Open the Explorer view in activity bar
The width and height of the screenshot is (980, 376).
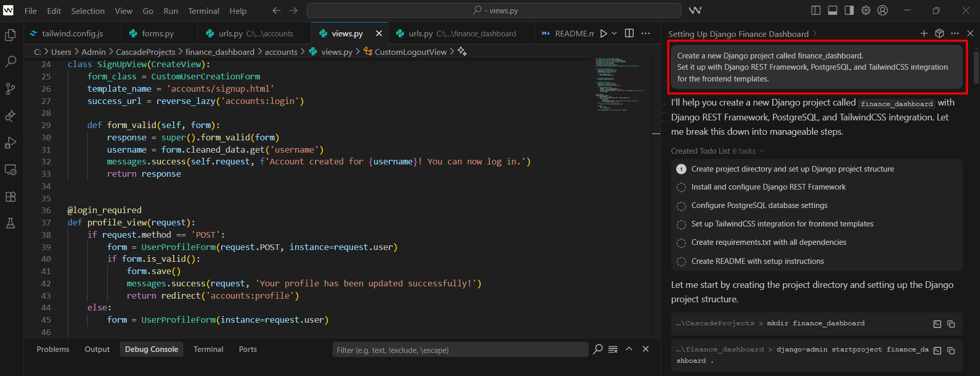click(10, 35)
